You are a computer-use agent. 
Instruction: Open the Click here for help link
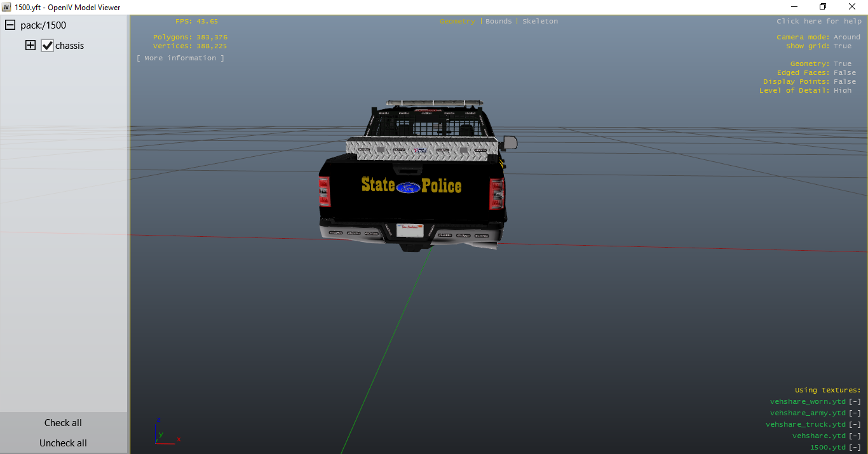(818, 22)
